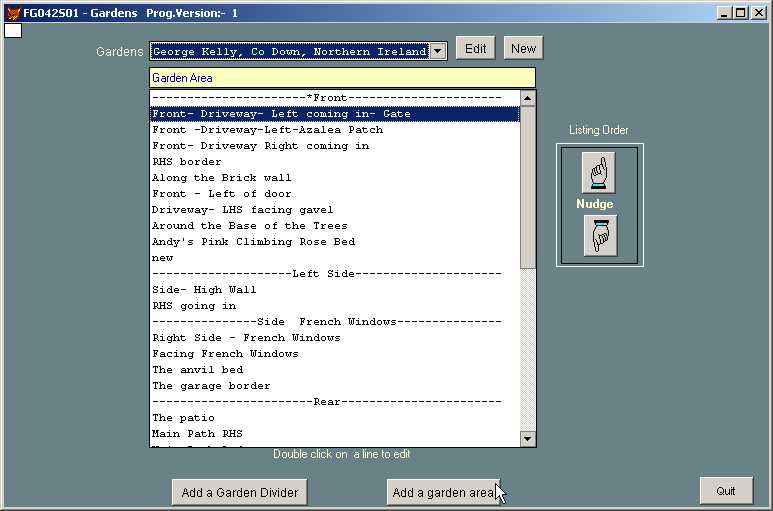The width and height of the screenshot is (773, 511).
Task: Select 'Front- Driveway Right coming in'
Action: click(335, 146)
